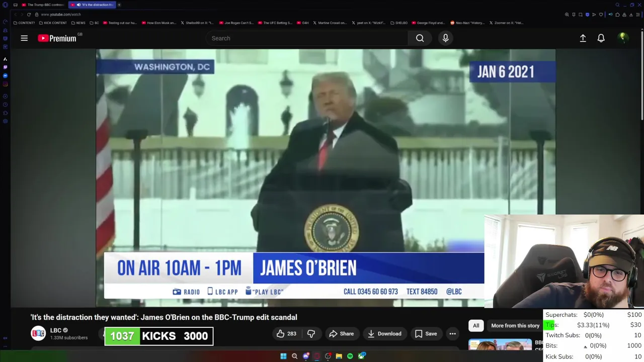The image size is (644, 362).
Task: Open 'yeet on X' bookmark
Action: [x=368, y=23]
